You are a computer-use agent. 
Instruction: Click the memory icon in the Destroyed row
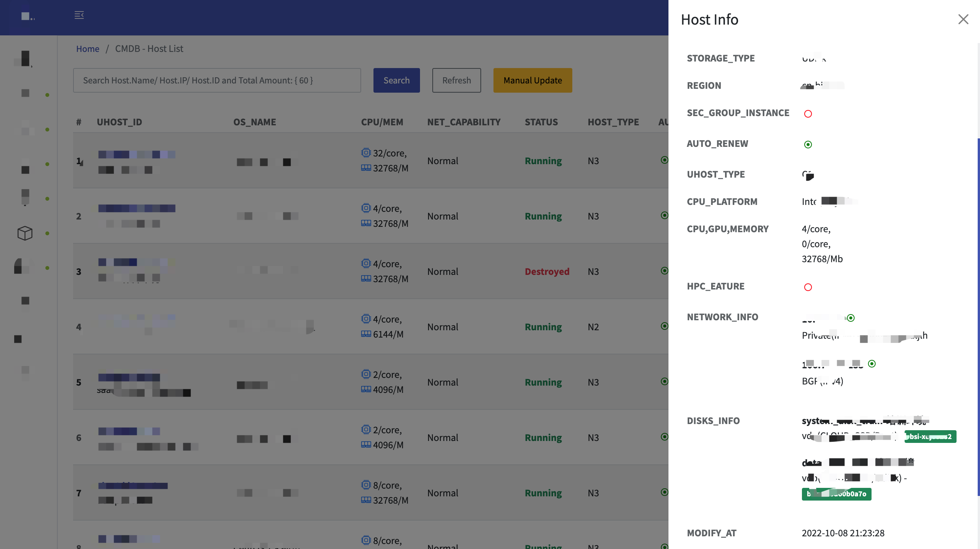click(366, 279)
